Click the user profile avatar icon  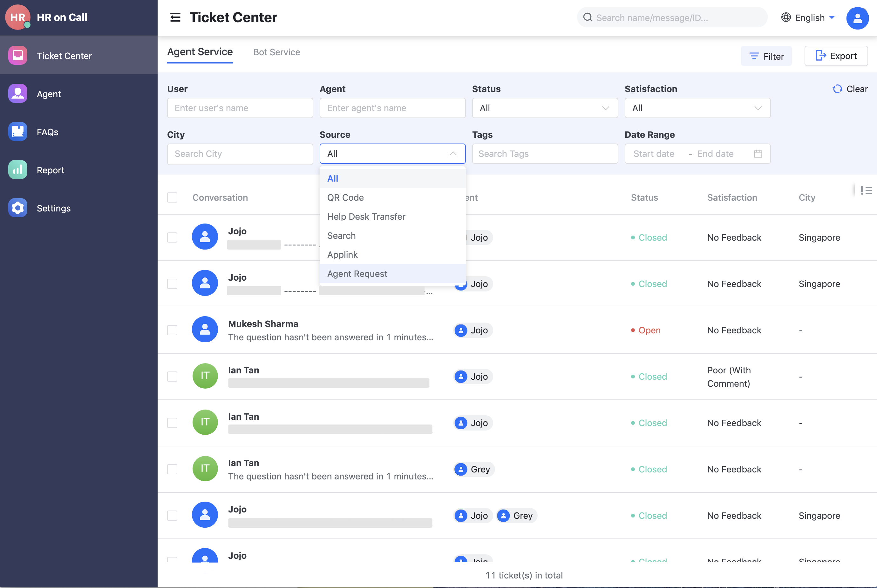coord(857,18)
